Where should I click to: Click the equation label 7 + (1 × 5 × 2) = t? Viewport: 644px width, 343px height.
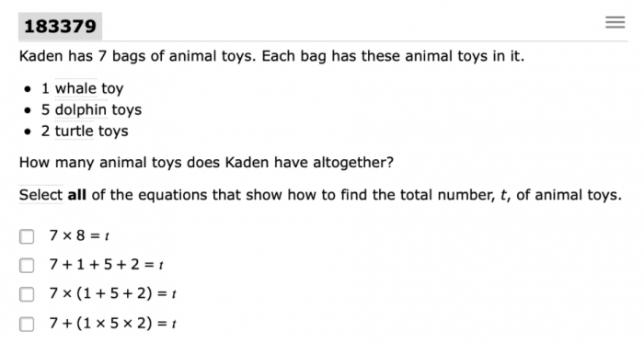pyautogui.click(x=113, y=324)
